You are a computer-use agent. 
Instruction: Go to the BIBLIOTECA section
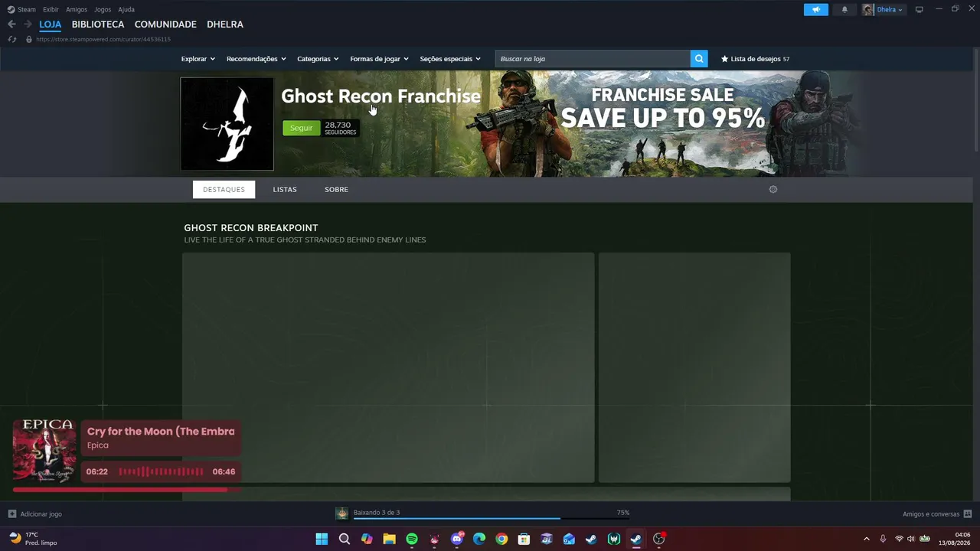pos(98,24)
